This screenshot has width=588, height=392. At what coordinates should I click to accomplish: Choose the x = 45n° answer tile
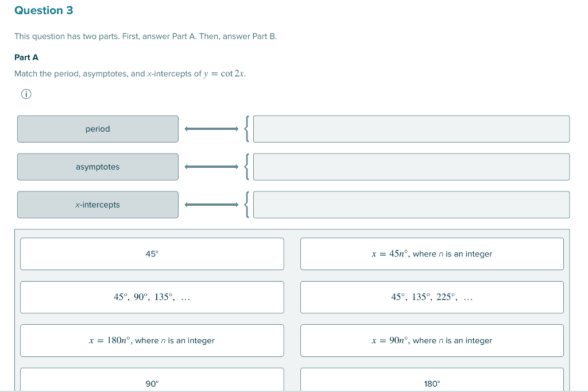click(x=432, y=254)
